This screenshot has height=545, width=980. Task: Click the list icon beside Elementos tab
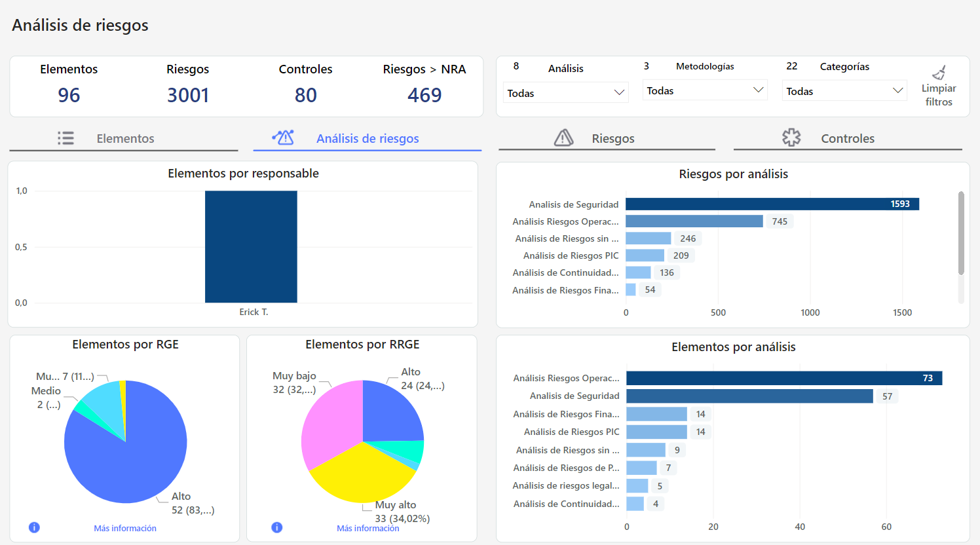click(66, 138)
